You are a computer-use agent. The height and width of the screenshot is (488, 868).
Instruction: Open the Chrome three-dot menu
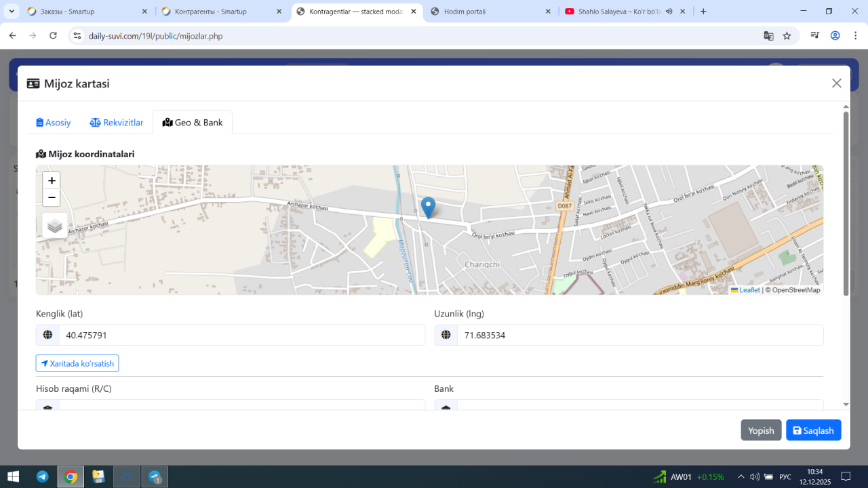tap(854, 36)
